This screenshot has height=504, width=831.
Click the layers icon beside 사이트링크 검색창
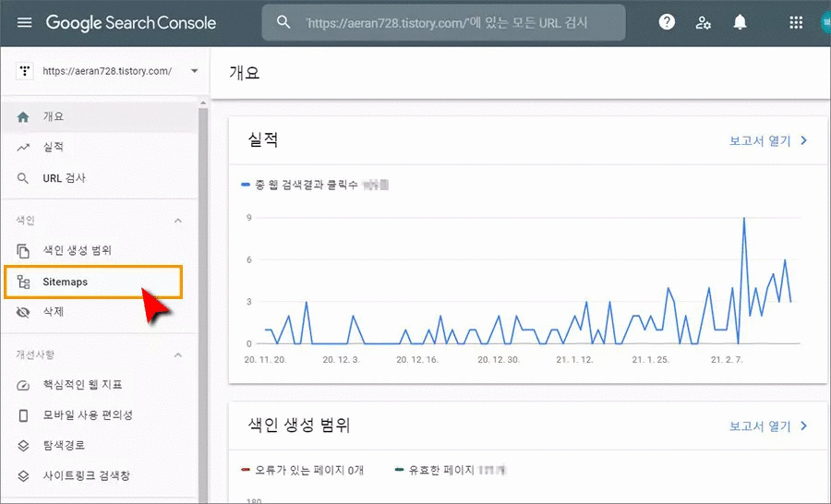(23, 476)
